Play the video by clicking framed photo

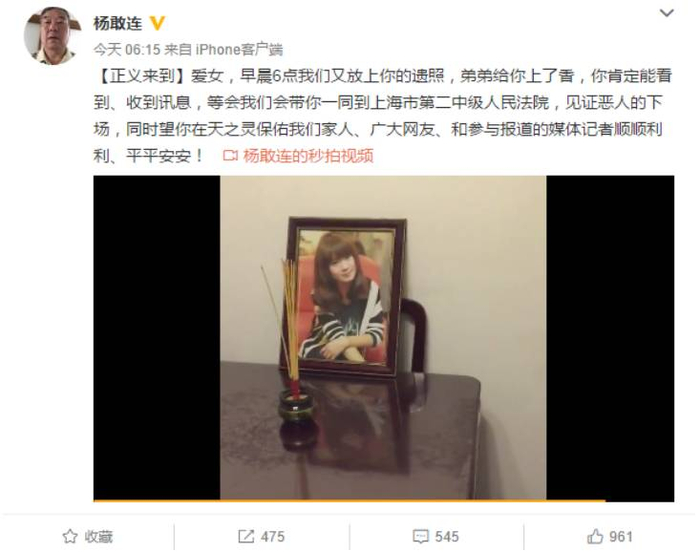point(346,297)
